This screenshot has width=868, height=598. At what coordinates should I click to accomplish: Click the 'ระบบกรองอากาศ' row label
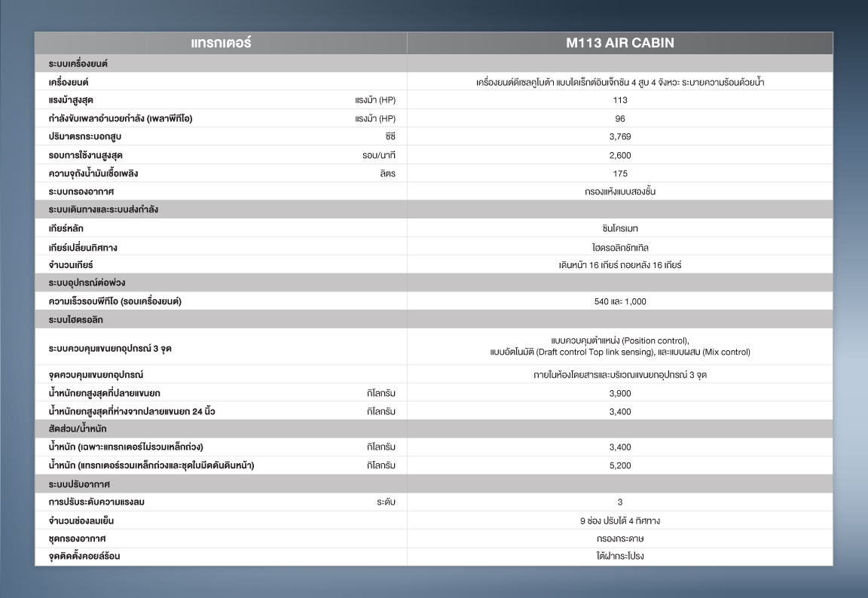tap(81, 192)
